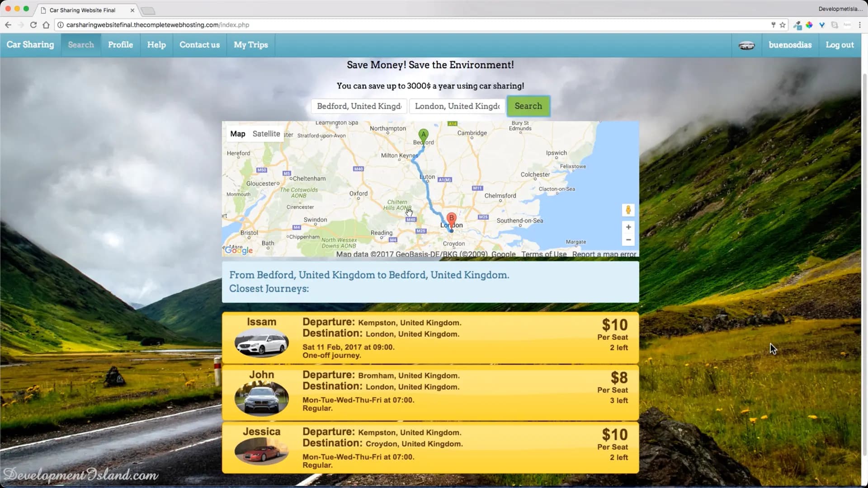Image resolution: width=868 pixels, height=488 pixels.
Task: Click the car icon beside buenosdias username
Action: pos(746,45)
